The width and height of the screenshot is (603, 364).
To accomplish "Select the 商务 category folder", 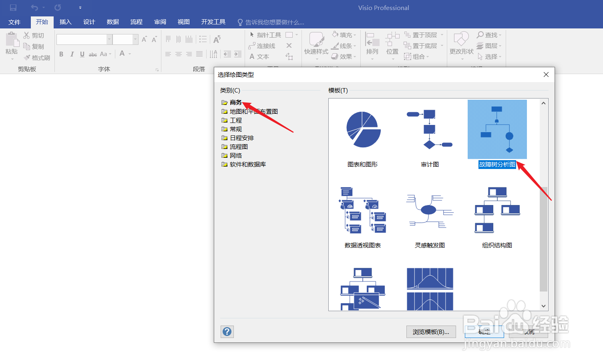I will (x=232, y=103).
